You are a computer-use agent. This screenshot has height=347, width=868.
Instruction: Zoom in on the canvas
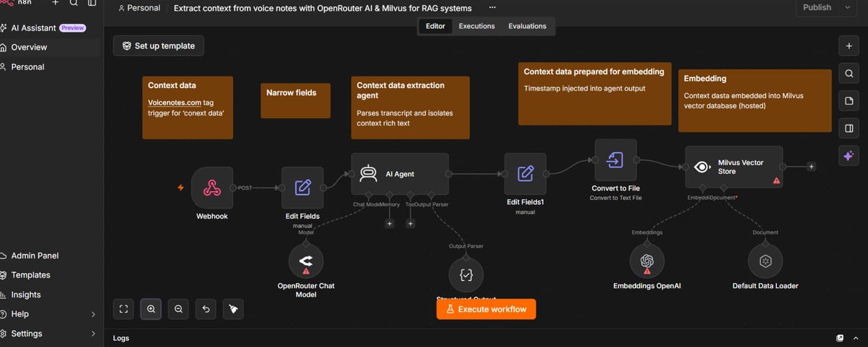click(x=151, y=309)
